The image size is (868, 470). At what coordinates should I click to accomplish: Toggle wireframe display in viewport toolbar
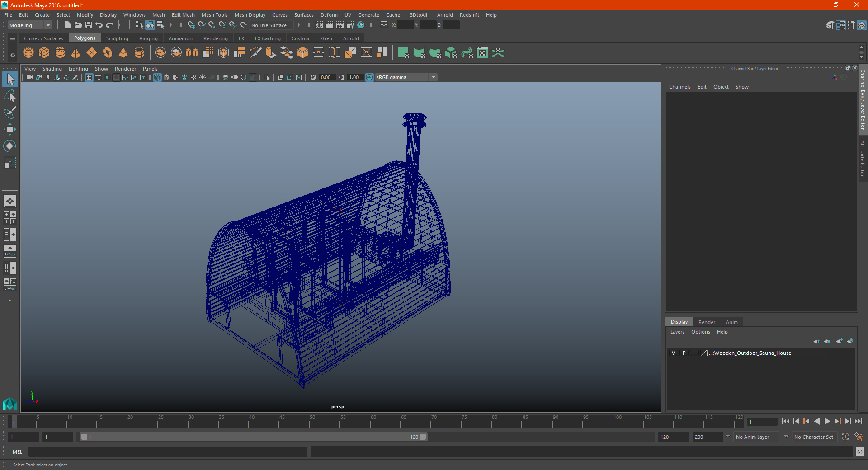[157, 77]
